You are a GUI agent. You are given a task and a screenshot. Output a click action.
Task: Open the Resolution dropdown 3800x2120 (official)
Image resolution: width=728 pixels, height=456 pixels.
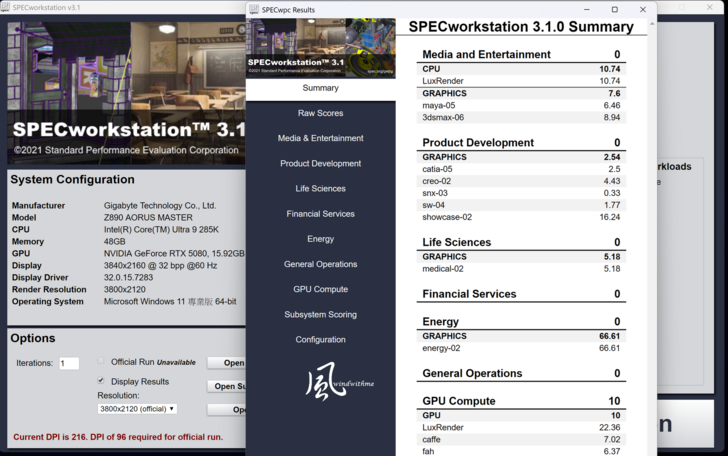(137, 409)
